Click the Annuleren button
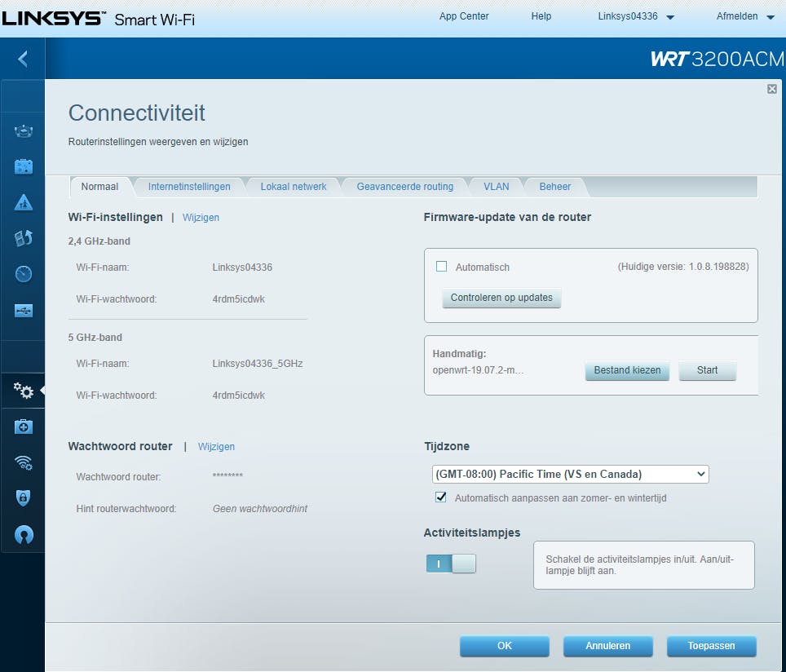The height and width of the screenshot is (672, 786). click(x=608, y=646)
